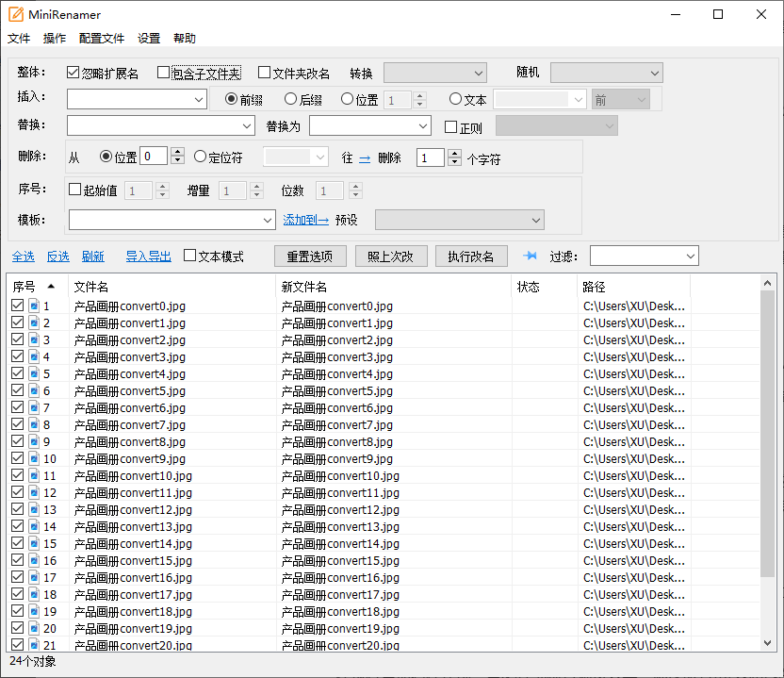
Task: Click the 执行改名 button to rename files
Action: tap(471, 256)
